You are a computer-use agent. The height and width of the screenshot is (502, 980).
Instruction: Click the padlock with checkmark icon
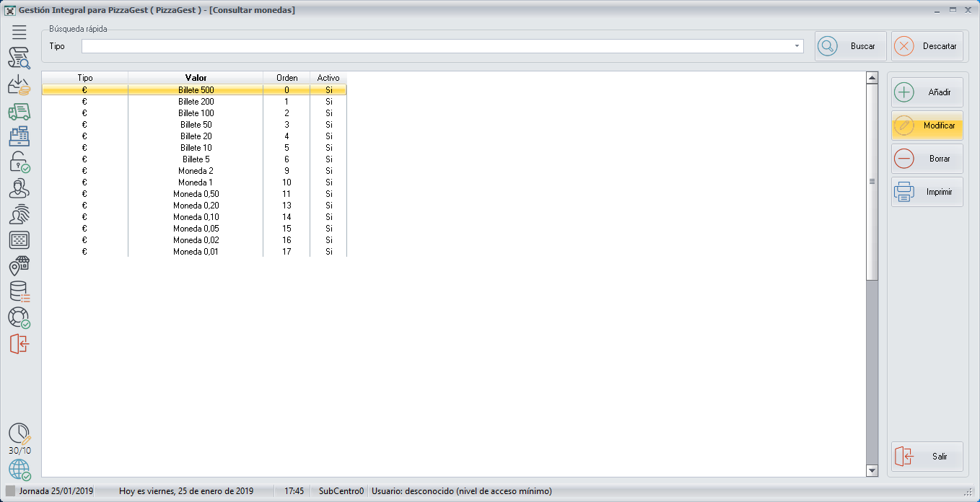pyautogui.click(x=19, y=162)
